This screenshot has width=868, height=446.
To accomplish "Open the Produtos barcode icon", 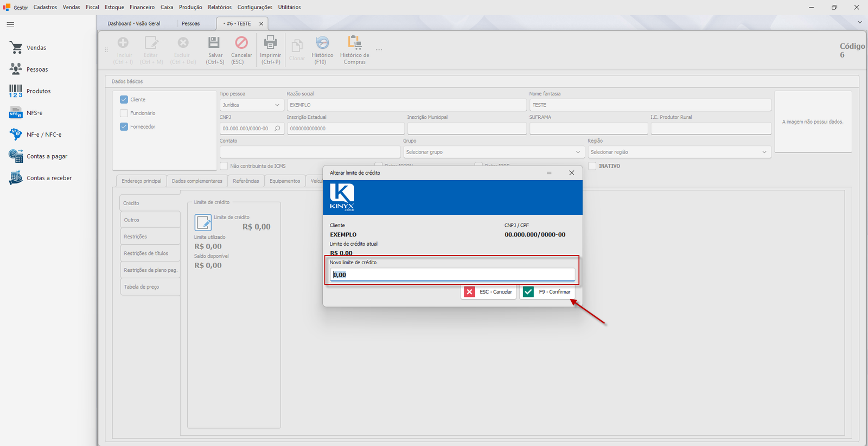I will [x=16, y=91].
